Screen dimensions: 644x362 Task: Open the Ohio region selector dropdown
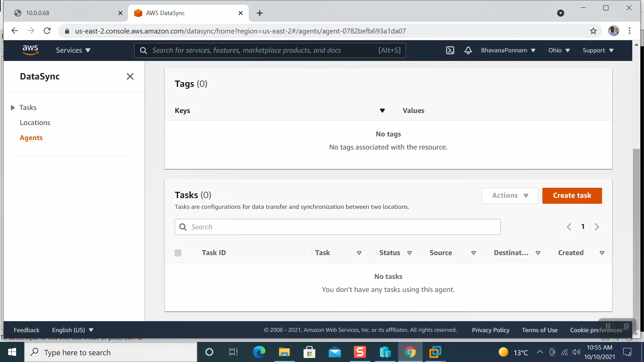[x=559, y=50]
